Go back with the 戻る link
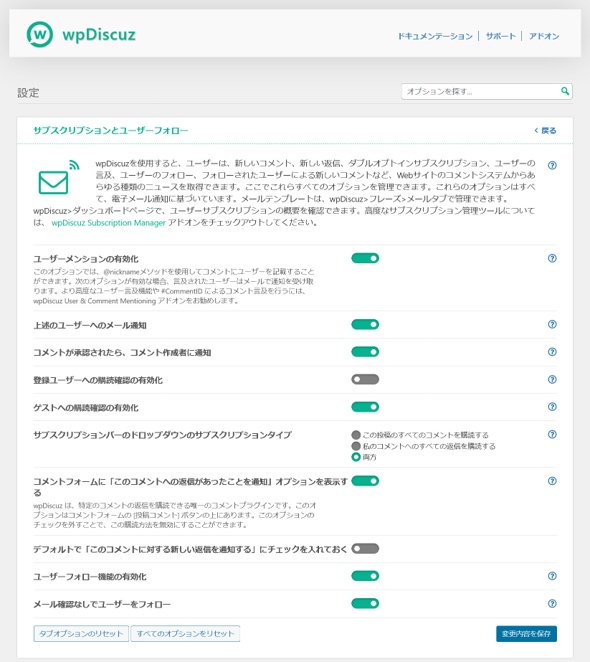Image resolution: width=590 pixels, height=662 pixels. [545, 130]
